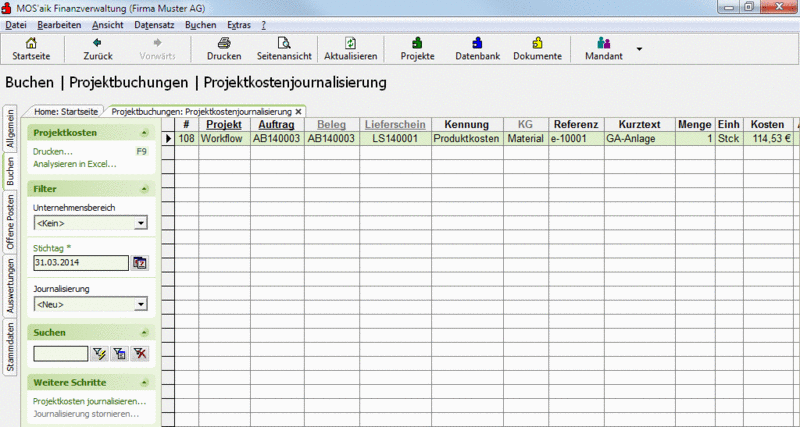Click the middle search filter icon

click(119, 354)
